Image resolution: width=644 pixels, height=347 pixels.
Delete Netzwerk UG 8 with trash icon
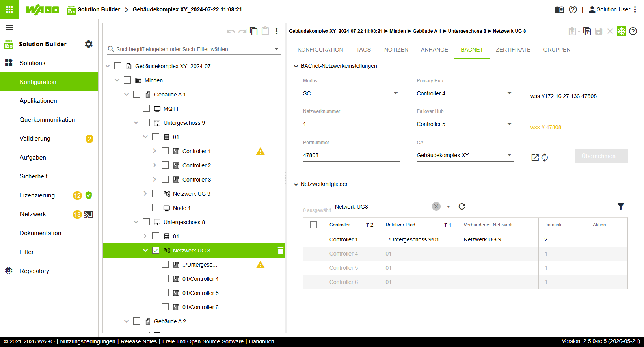[x=280, y=251]
